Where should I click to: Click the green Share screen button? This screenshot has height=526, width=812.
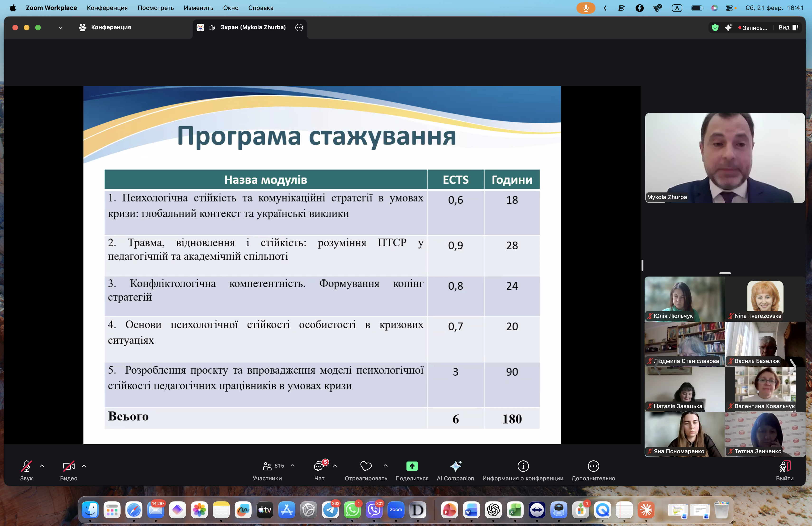pyautogui.click(x=412, y=466)
